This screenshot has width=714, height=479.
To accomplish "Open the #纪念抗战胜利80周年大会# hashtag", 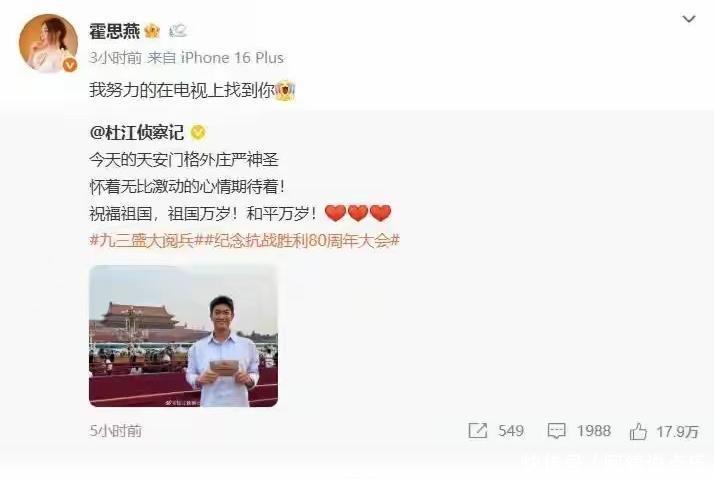I will [301, 240].
